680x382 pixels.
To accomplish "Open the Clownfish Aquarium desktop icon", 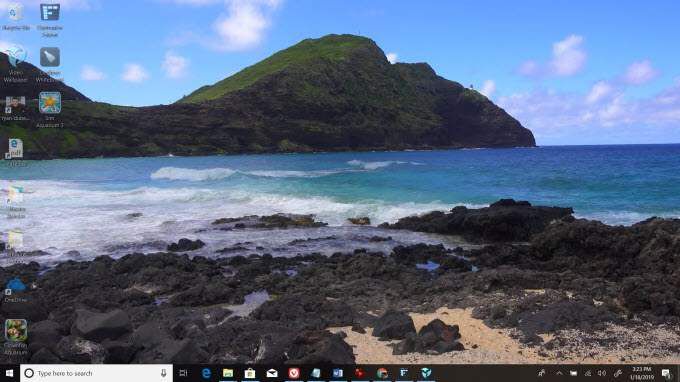I will pyautogui.click(x=16, y=337).
